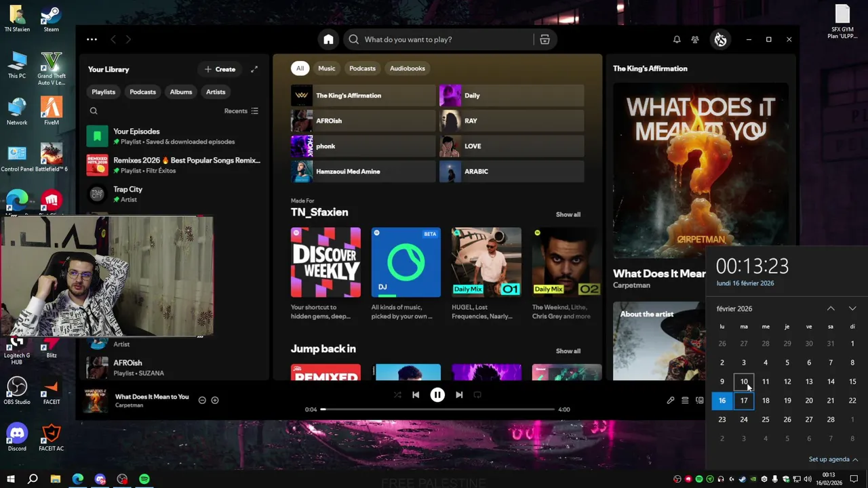Click Carpetman artist link in right panel
Screen dimensions: 868x488
click(x=631, y=285)
